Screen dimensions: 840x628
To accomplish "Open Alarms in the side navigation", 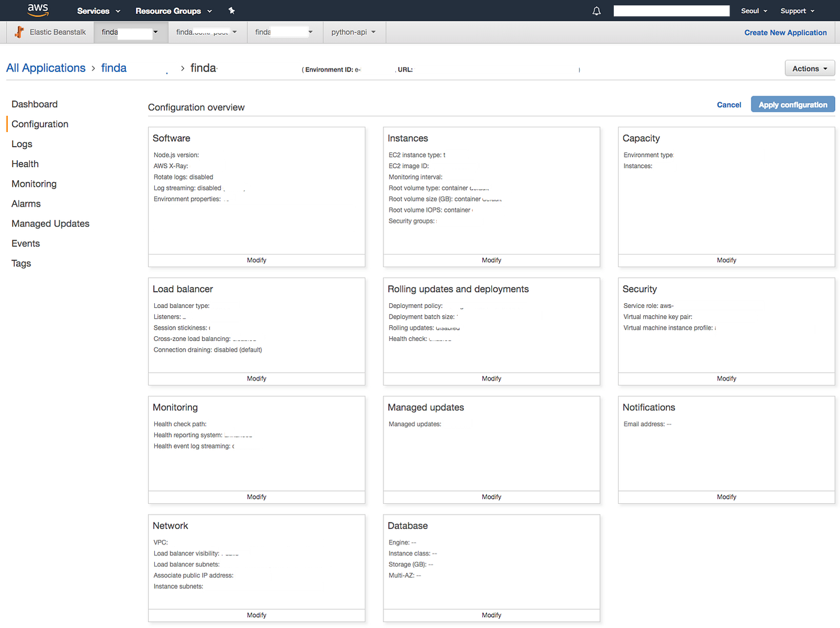I will click(26, 204).
